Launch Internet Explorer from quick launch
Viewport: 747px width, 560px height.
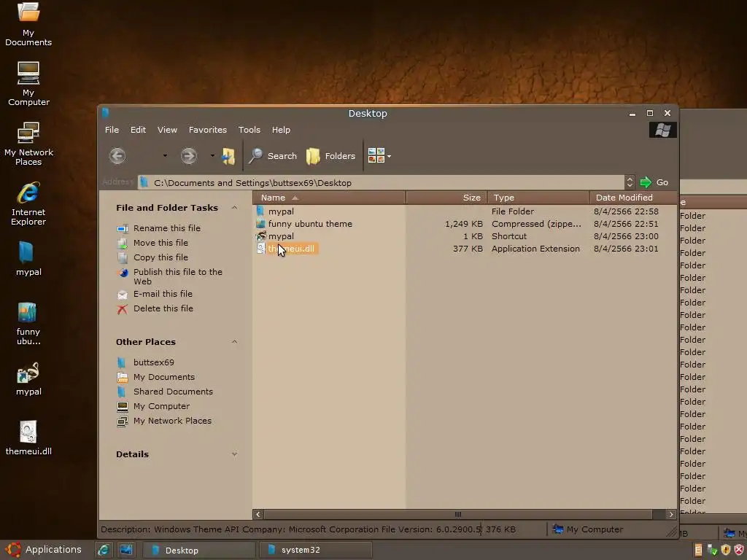click(104, 550)
